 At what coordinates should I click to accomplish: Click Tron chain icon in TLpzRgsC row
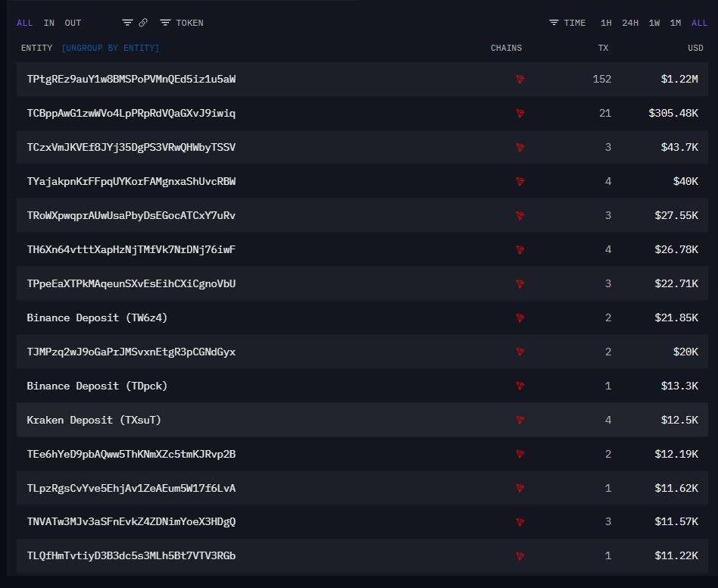(x=520, y=488)
